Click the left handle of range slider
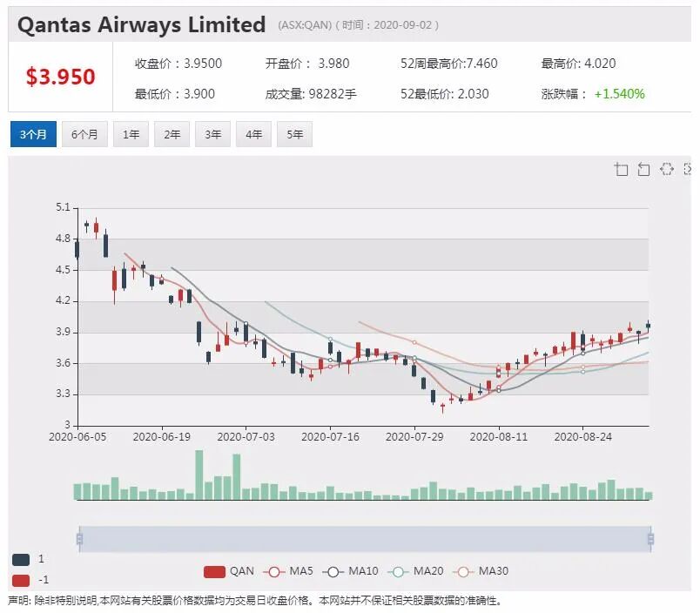The height and width of the screenshot is (613, 700). tap(79, 539)
